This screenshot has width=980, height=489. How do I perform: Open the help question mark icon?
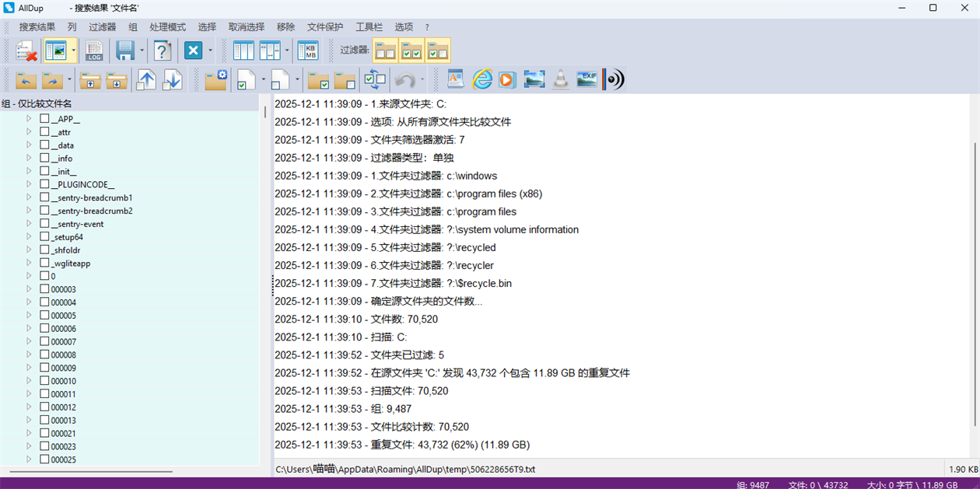tap(162, 50)
